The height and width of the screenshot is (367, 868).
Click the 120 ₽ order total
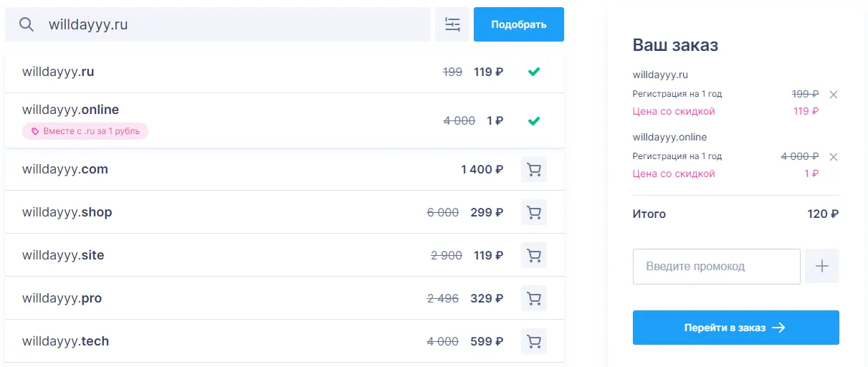[823, 214]
